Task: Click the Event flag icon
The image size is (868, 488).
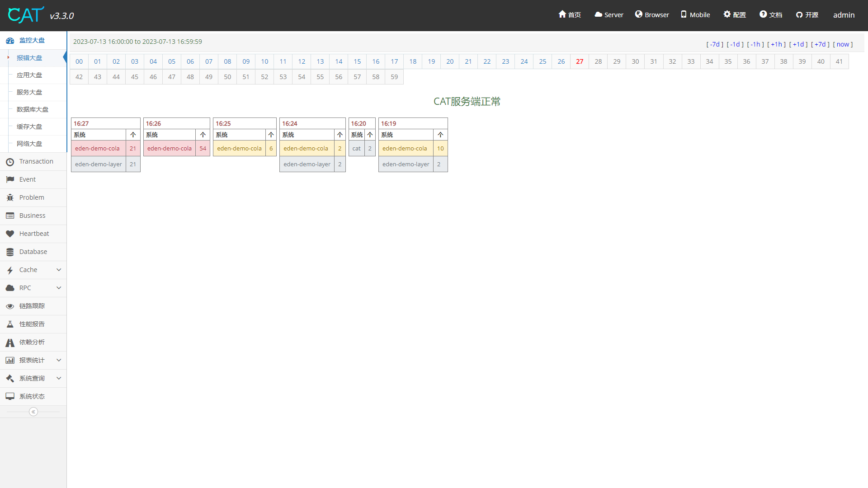Action: pyautogui.click(x=10, y=180)
